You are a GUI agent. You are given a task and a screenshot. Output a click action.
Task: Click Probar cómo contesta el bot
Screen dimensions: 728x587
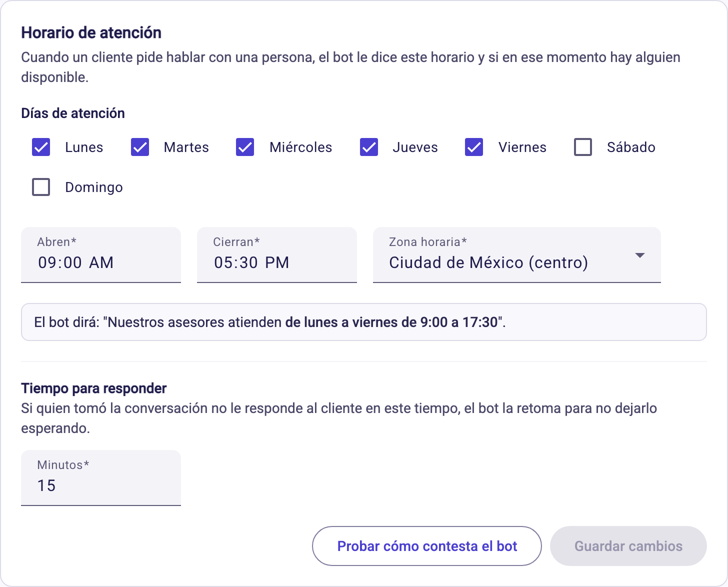tap(427, 546)
